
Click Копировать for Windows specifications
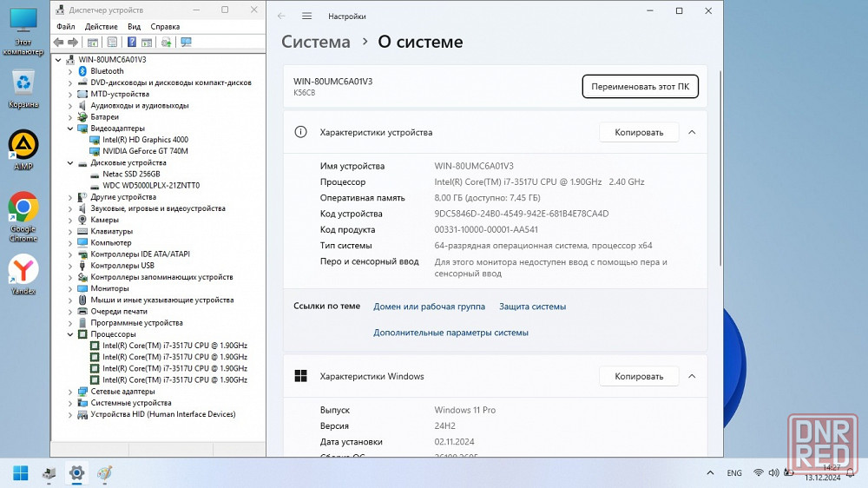[639, 376]
